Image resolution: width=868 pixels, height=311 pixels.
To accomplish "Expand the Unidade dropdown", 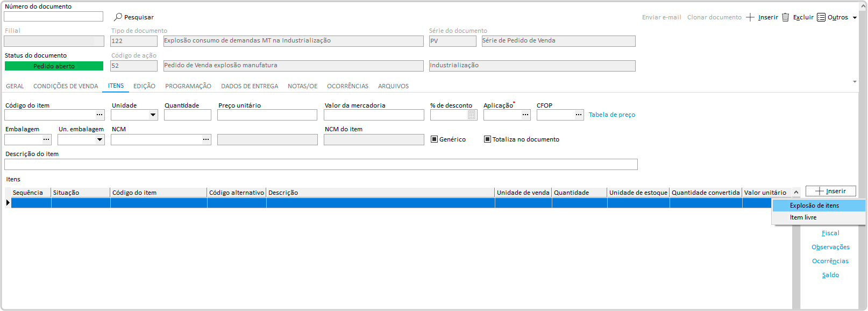I will 153,115.
